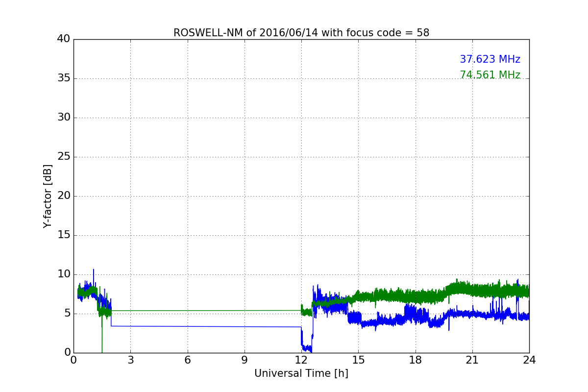Viewport: 588px width, 392px height.
Task: Click the x-axis tick label '24'
Action: tap(529, 360)
